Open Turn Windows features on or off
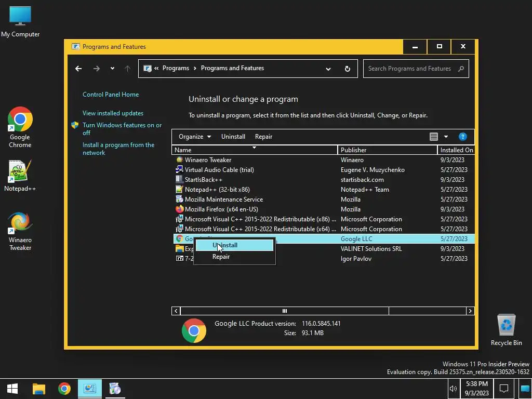 pyautogui.click(x=122, y=129)
